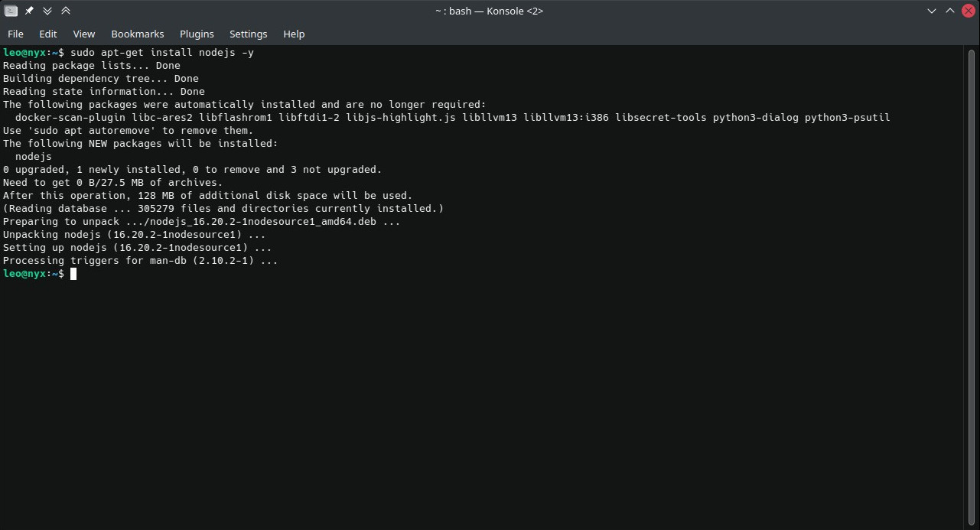Click the minimize chevron in the titlebar
The width and height of the screenshot is (980, 530).
coord(931,11)
